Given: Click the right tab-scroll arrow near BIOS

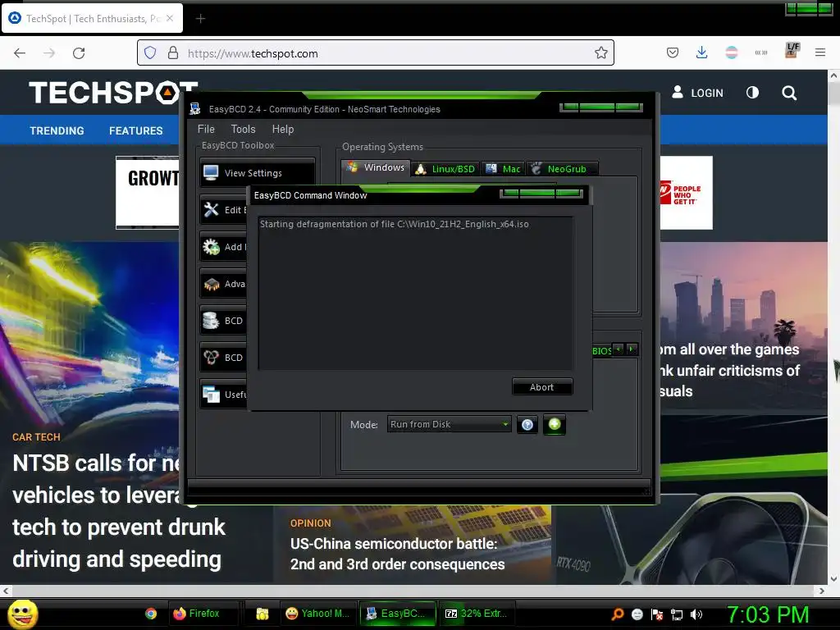Looking at the screenshot, I should coord(632,349).
